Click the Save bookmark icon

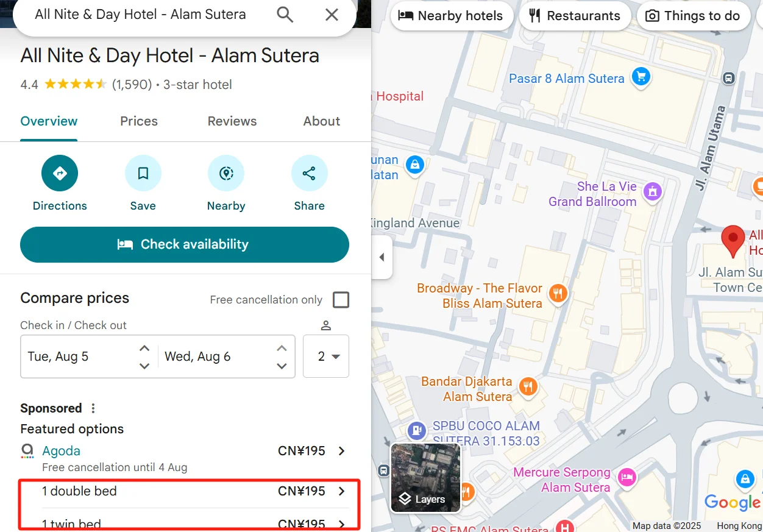point(143,173)
